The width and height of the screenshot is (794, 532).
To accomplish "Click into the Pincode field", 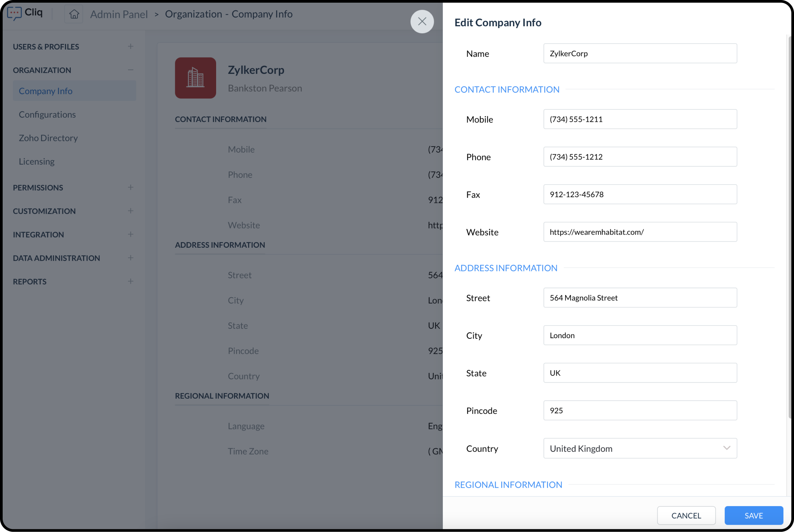I will (640, 411).
